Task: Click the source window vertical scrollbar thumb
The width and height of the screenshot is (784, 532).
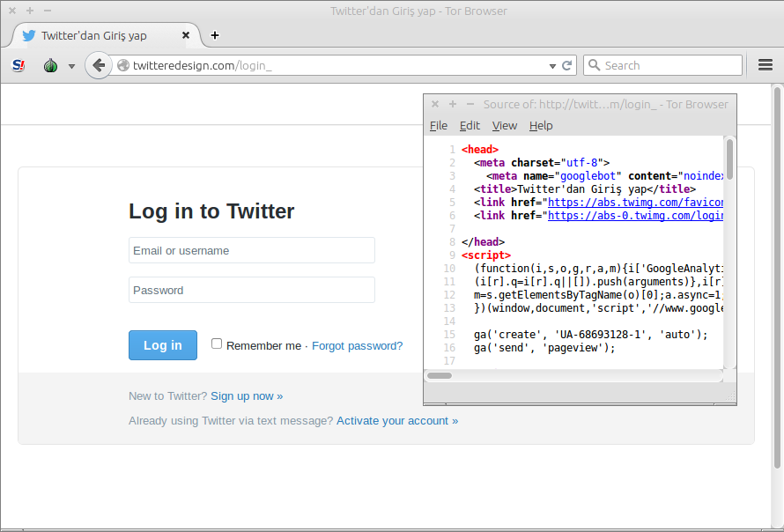Action: click(729, 159)
